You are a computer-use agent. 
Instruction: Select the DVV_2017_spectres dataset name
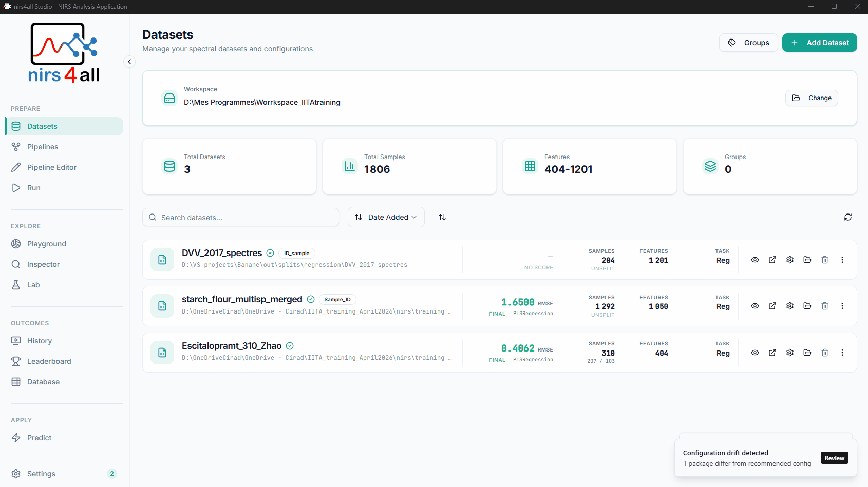(x=222, y=253)
